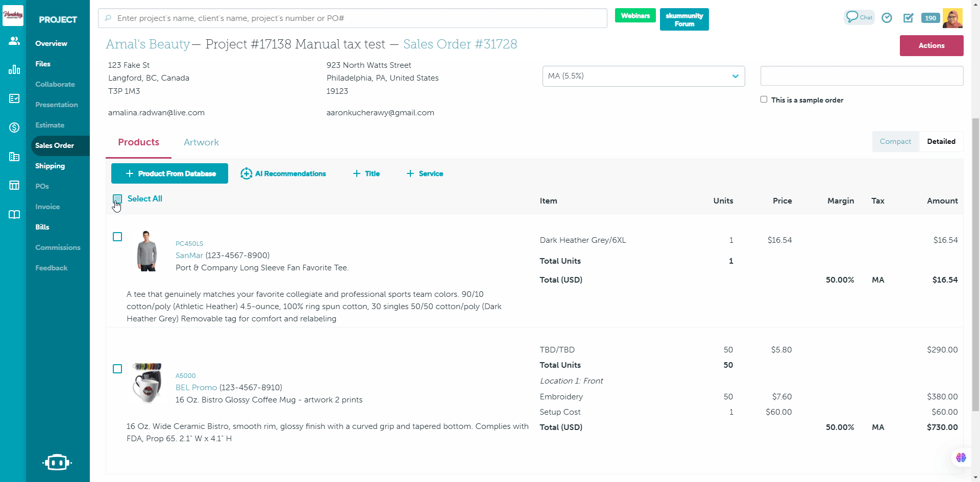Screen dimensions: 980x482
Task: Open the SanMar supplier link
Action: [x=189, y=255]
